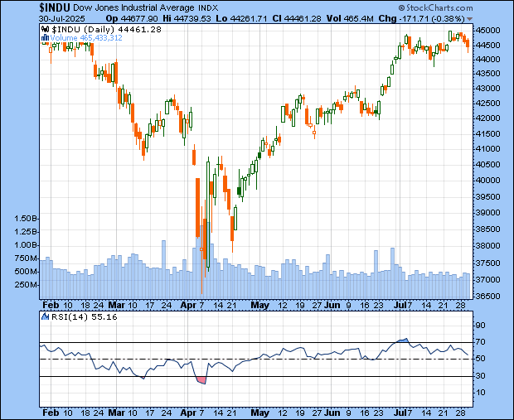Click the 750M volume axis label
Viewport: 514px width, 420px height.
coord(26,258)
